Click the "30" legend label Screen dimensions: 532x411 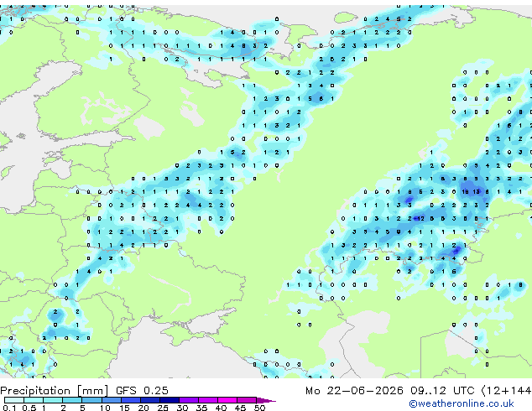182,408
